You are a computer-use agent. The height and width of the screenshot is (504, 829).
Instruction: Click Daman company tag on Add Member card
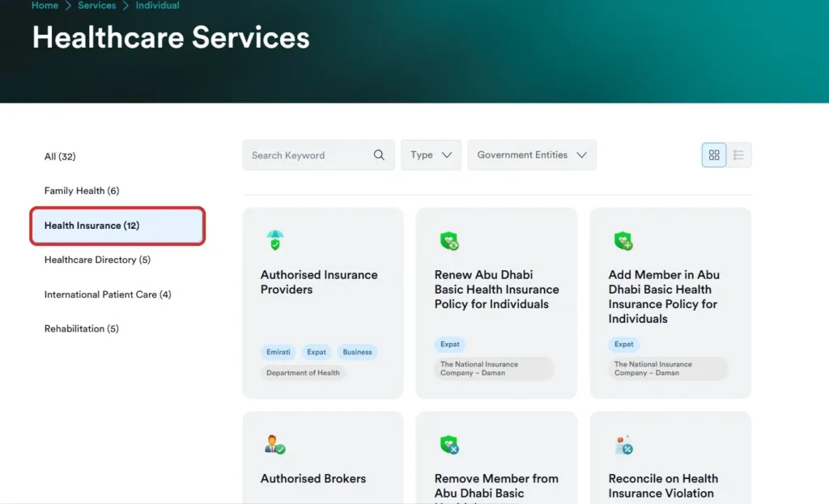668,369
